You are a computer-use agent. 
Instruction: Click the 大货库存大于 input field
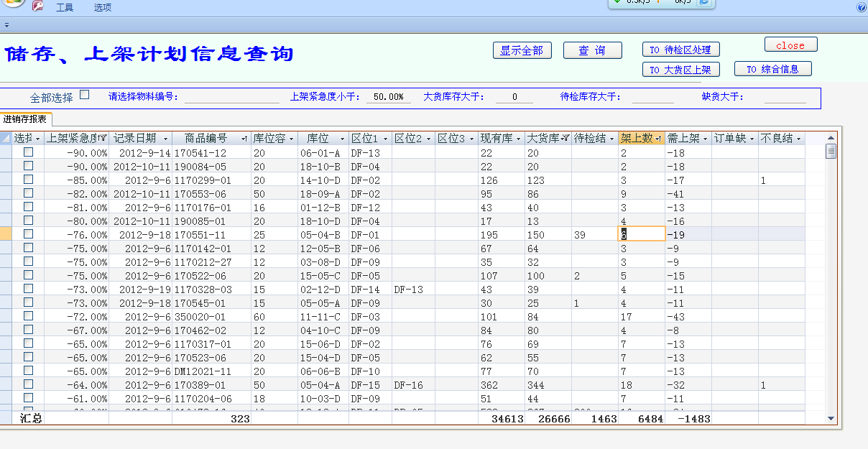[x=513, y=97]
